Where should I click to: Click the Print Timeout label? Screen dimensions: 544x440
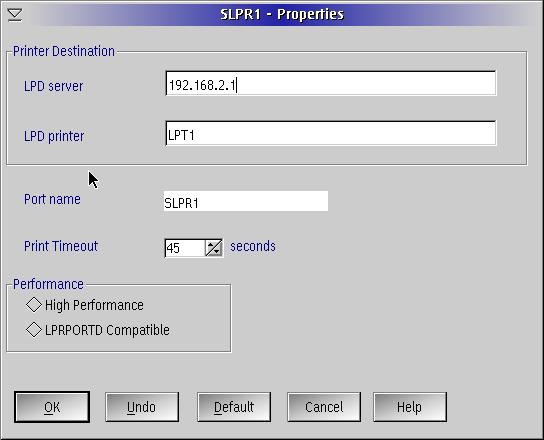pos(61,246)
